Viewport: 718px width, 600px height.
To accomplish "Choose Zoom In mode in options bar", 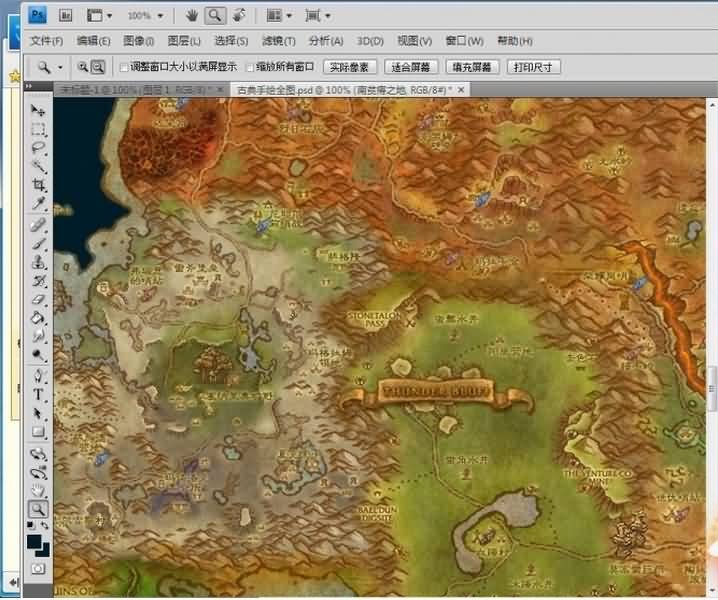I will [x=82, y=67].
